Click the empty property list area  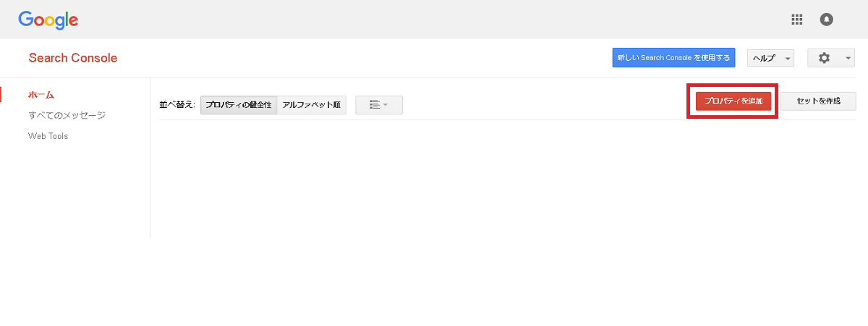pos(506,181)
